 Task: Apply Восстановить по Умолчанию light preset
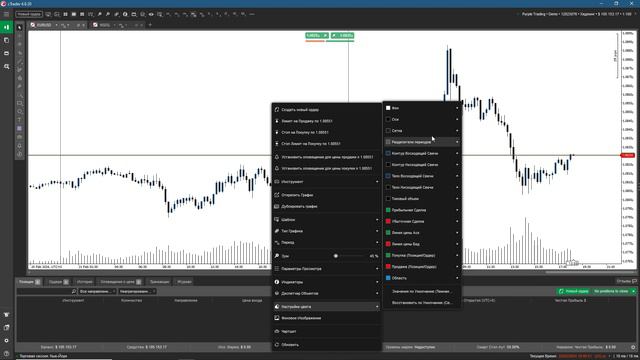click(x=422, y=303)
